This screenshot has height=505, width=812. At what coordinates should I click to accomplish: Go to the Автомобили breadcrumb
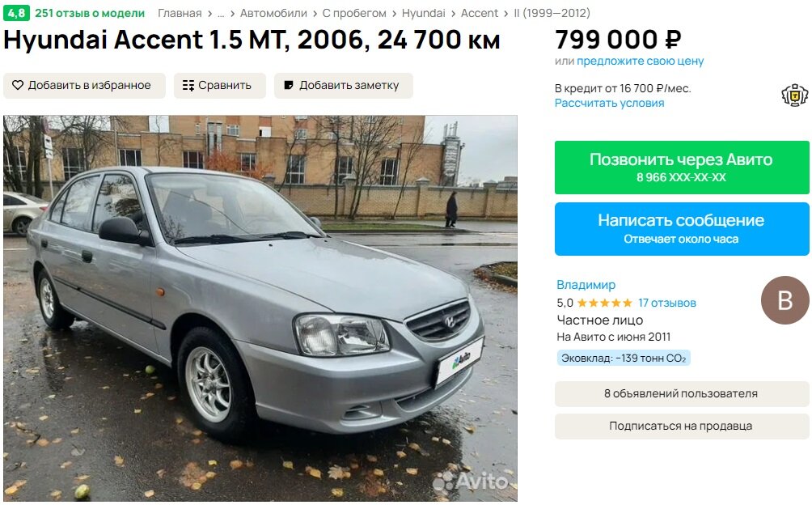coord(273,14)
